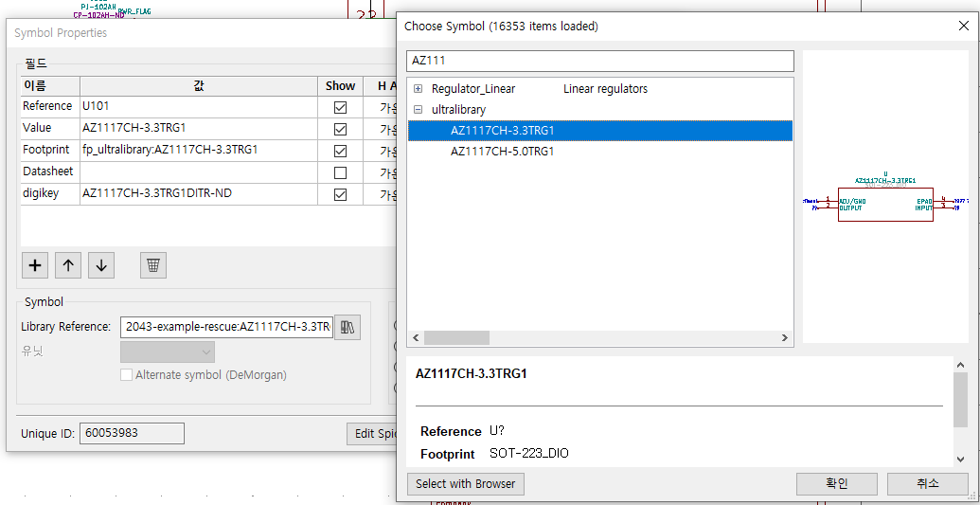Click the AZ111 search filter field
Screen dimensions: 980x505
click(x=600, y=61)
